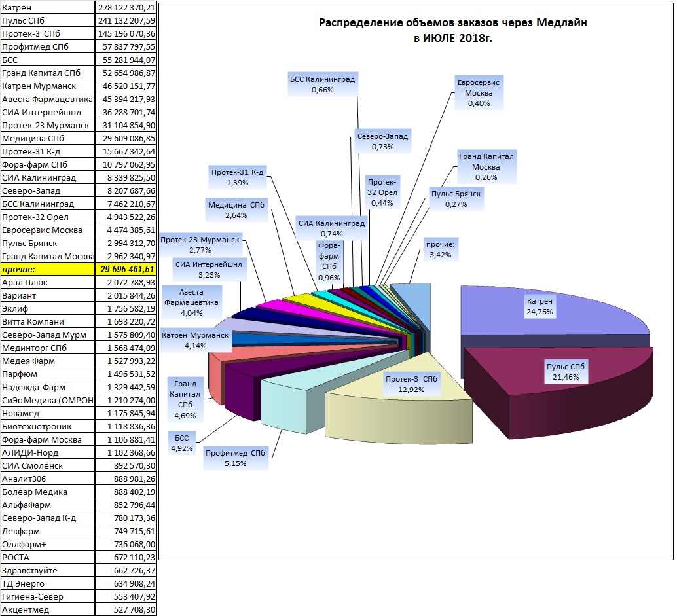Click the Витта Компани table cell
The image size is (677, 616).
(x=48, y=321)
